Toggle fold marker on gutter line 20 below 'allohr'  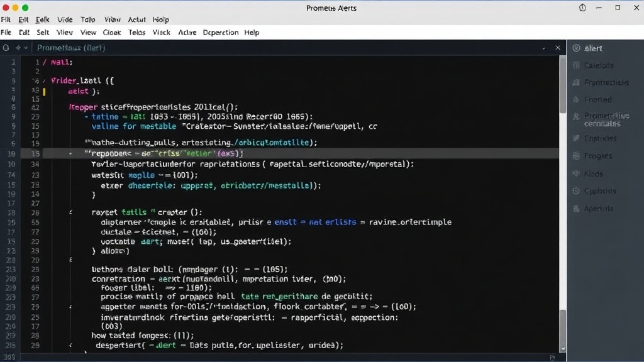[x=70, y=260]
